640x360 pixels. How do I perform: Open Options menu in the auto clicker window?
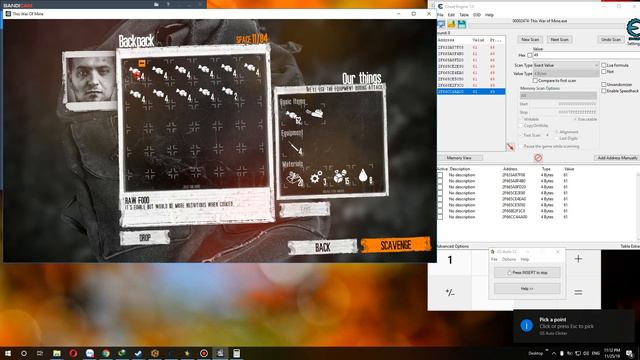(x=509, y=260)
